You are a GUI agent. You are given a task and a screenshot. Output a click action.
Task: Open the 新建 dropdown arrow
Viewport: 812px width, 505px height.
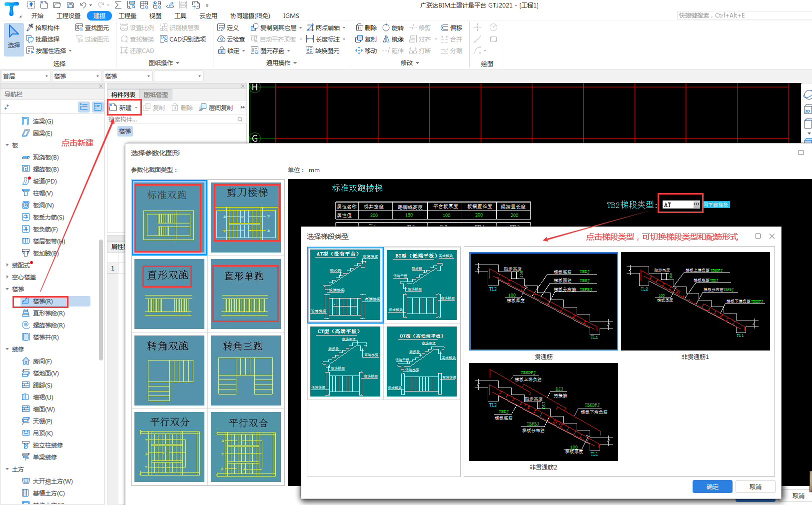coord(136,107)
